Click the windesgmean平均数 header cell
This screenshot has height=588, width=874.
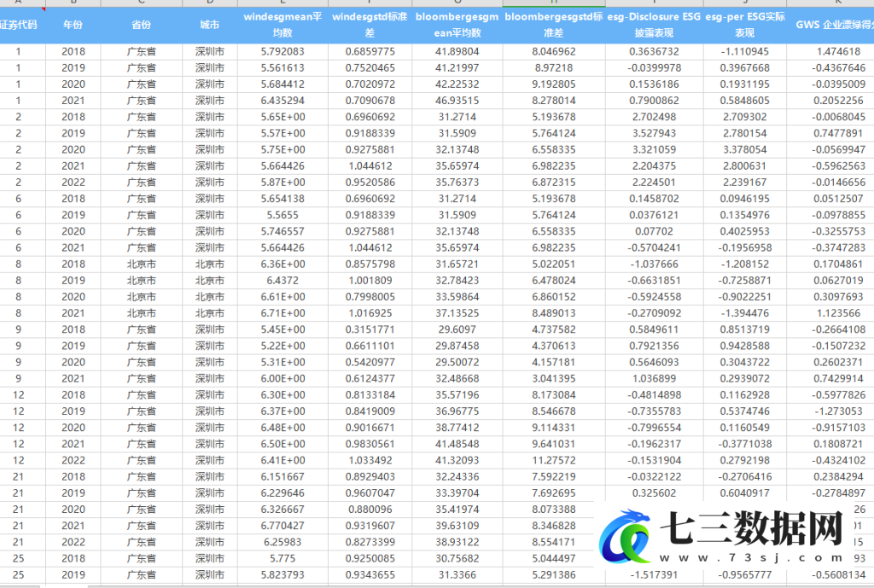click(283, 25)
